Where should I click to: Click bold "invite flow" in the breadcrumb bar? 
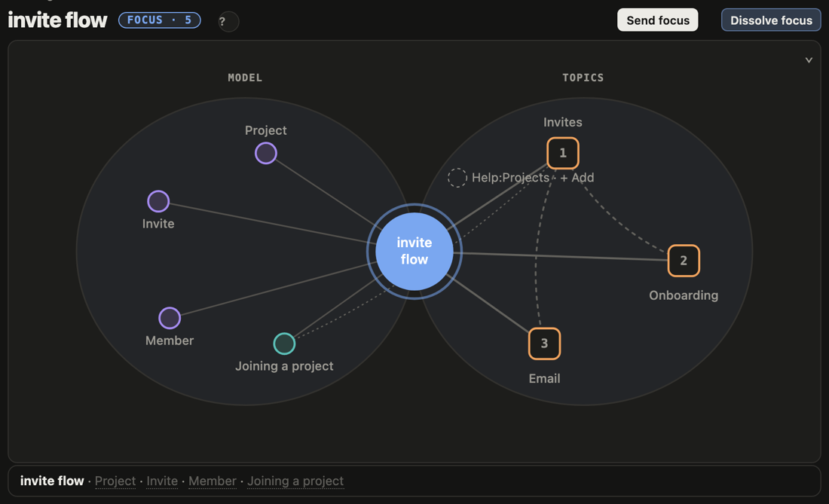click(52, 481)
